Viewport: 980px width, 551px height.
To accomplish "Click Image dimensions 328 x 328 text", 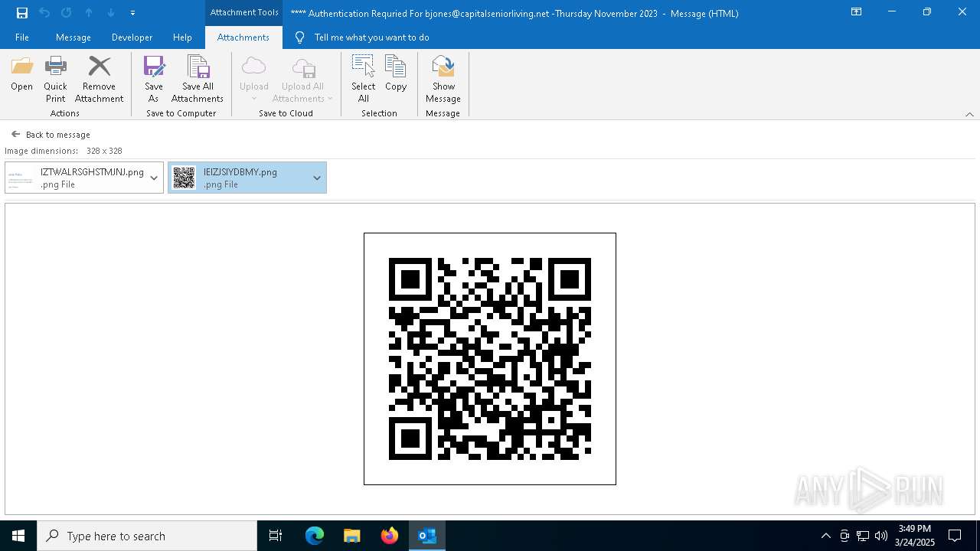I will 64,151.
